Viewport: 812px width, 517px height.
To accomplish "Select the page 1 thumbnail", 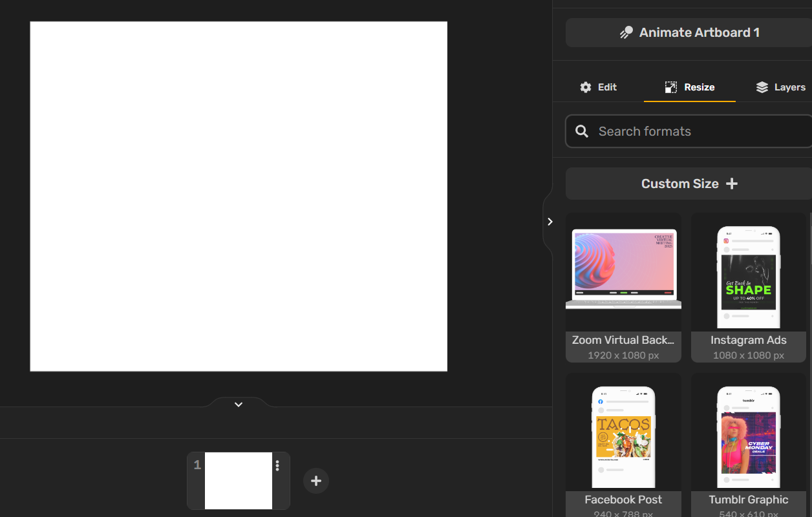I will click(238, 481).
